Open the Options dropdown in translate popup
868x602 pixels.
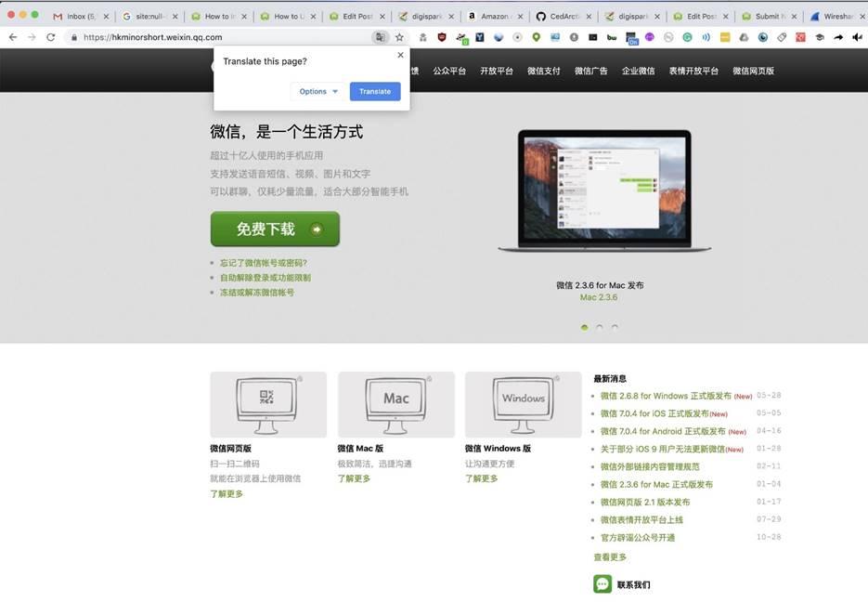point(318,91)
